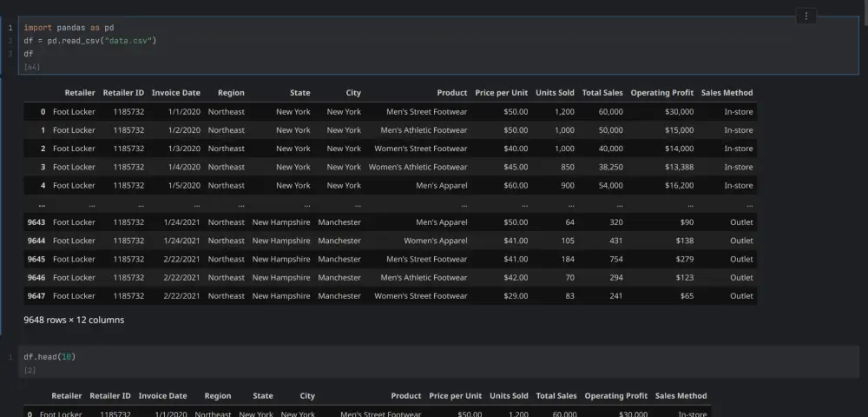Click the $14,000 operating profit cell
The height and width of the screenshot is (417, 868).
[x=680, y=149]
